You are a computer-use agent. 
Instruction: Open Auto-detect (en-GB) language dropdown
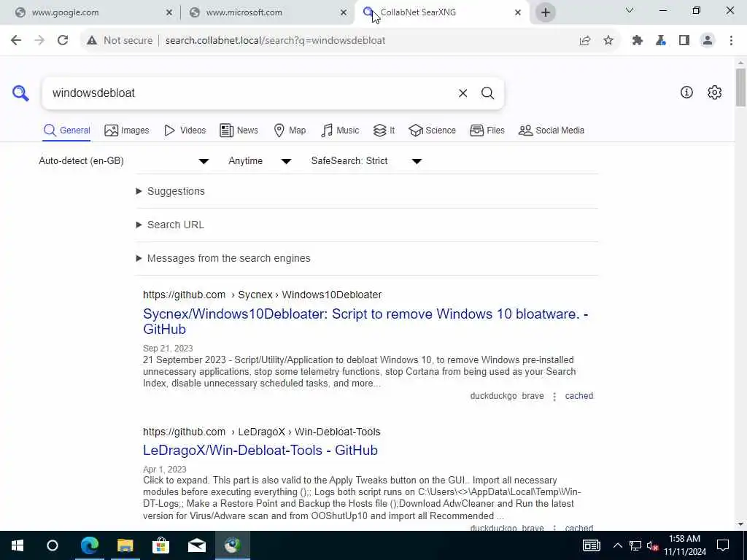(x=124, y=161)
